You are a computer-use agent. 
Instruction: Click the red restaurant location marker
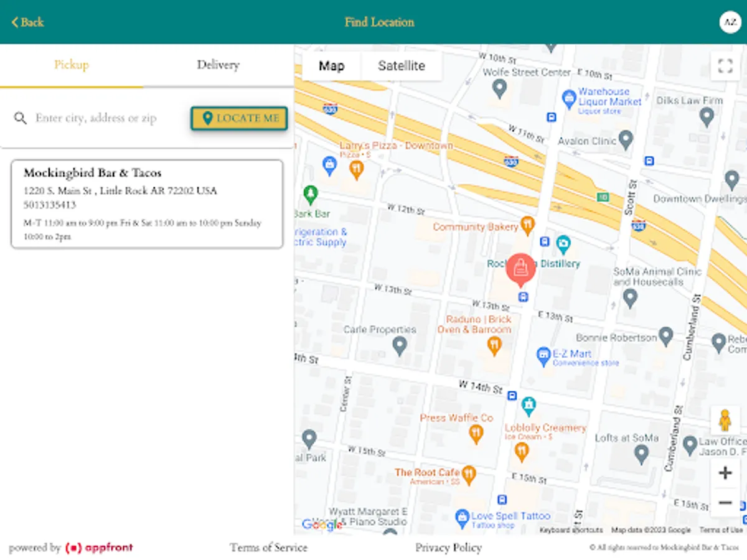coord(520,269)
